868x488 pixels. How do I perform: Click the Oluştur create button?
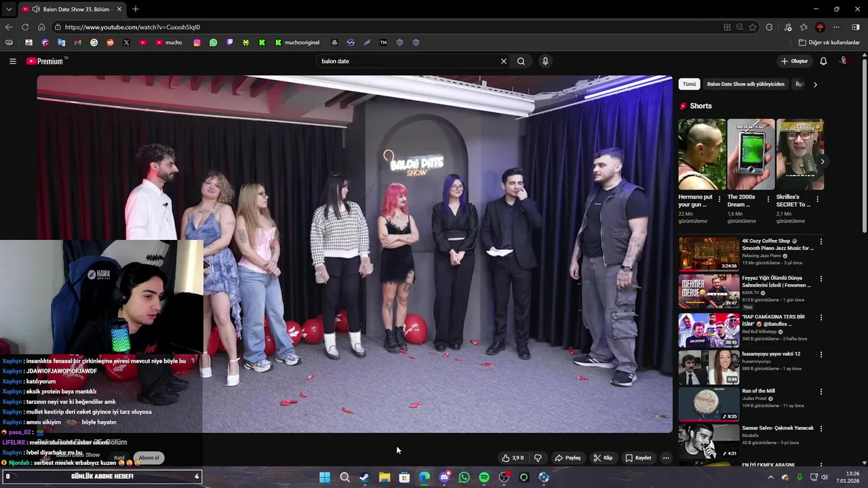794,61
